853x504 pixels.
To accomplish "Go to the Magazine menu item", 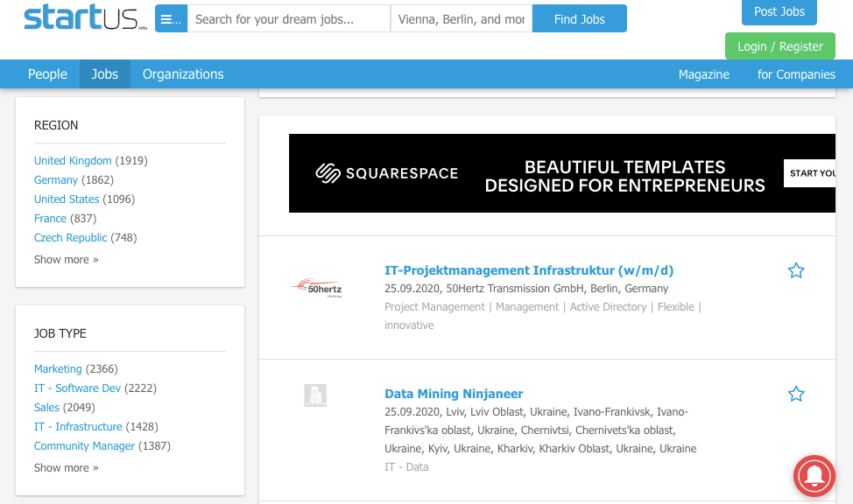I will click(703, 74).
